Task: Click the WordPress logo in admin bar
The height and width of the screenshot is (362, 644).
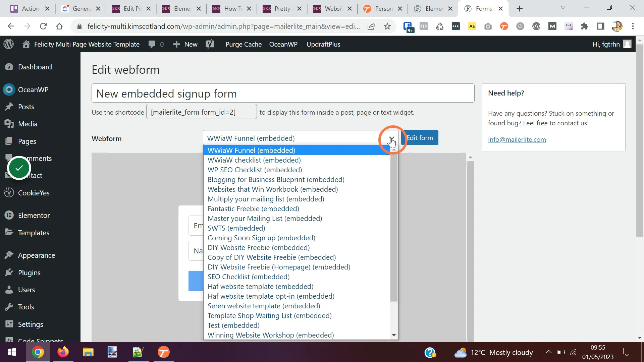Action: pos(9,44)
